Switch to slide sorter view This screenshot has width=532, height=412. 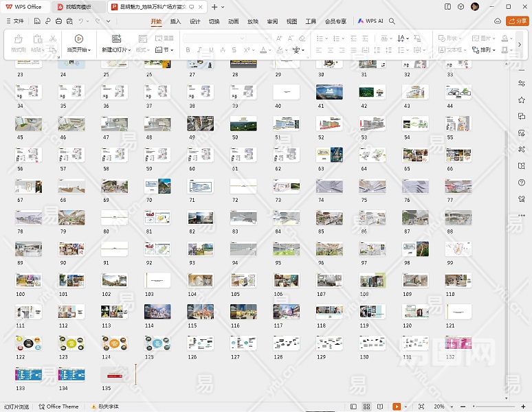point(367,407)
